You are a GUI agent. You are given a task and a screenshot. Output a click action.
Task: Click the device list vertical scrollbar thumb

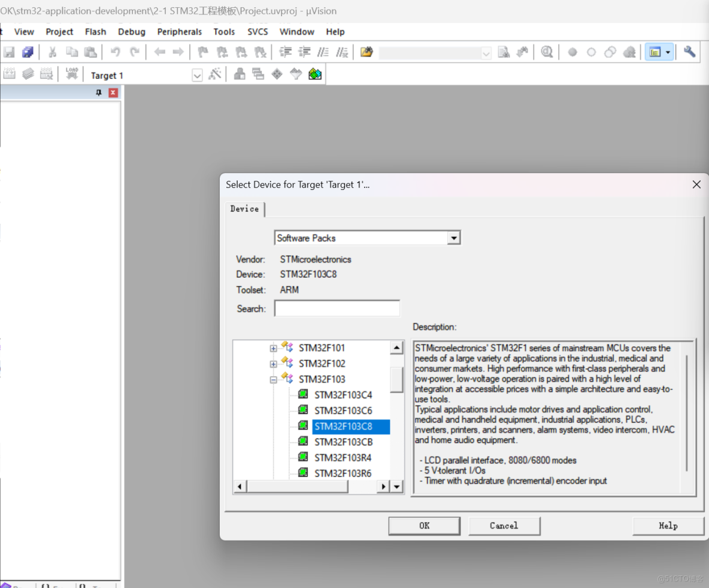point(396,378)
